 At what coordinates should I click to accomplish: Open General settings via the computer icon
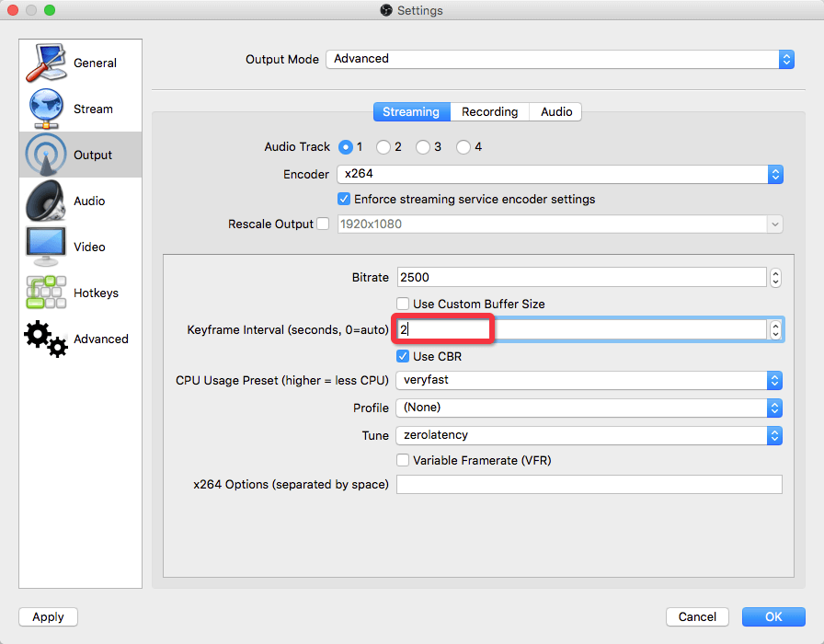click(x=46, y=63)
